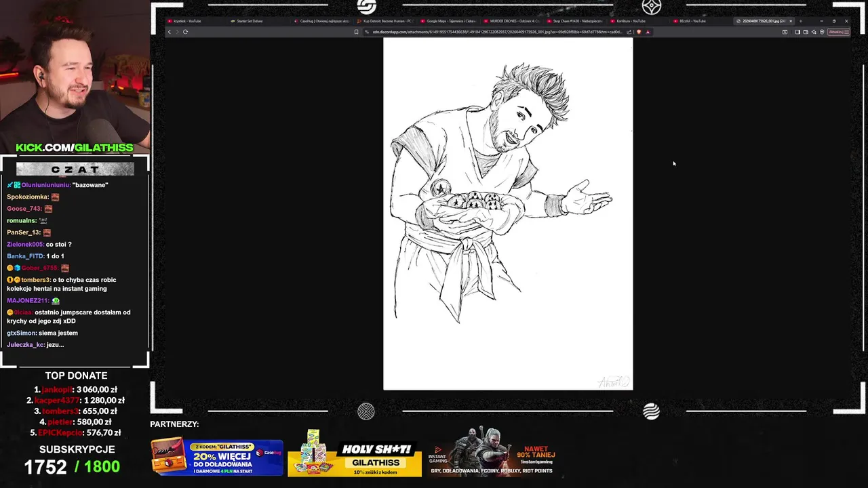Reload the page with the refresh icon
868x488 pixels.
coord(185,32)
